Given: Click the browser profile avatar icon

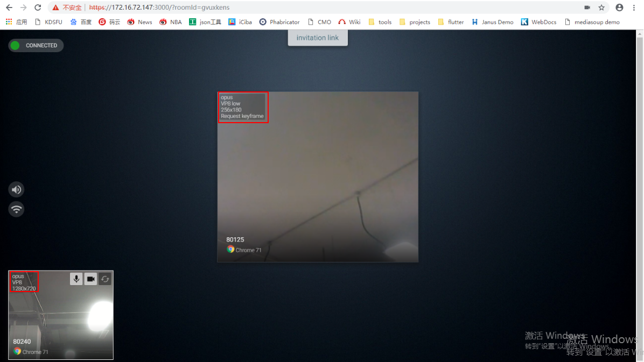Looking at the screenshot, I should [x=619, y=8].
